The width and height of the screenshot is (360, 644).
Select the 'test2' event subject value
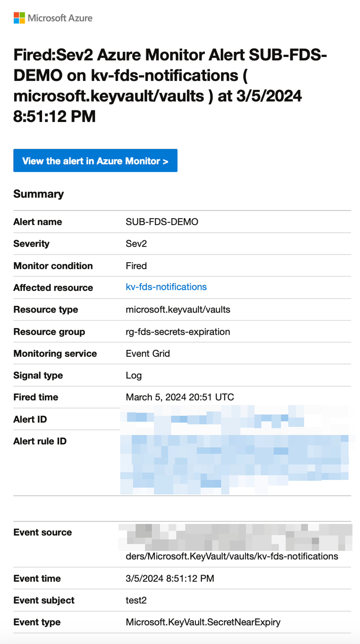point(136,600)
